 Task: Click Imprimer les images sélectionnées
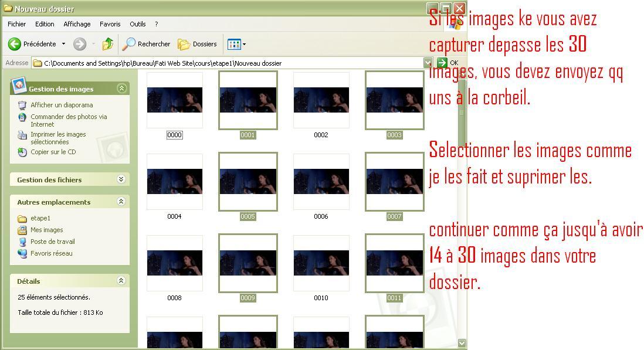[x=58, y=138]
